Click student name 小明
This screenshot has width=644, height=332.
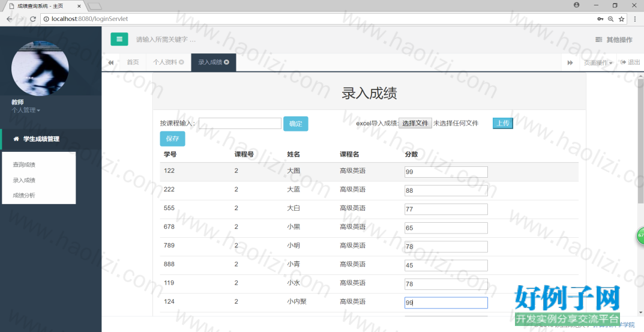(x=293, y=246)
